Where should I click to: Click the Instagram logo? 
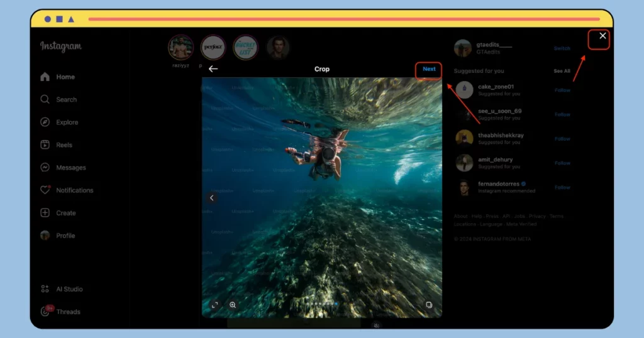pos(61,46)
